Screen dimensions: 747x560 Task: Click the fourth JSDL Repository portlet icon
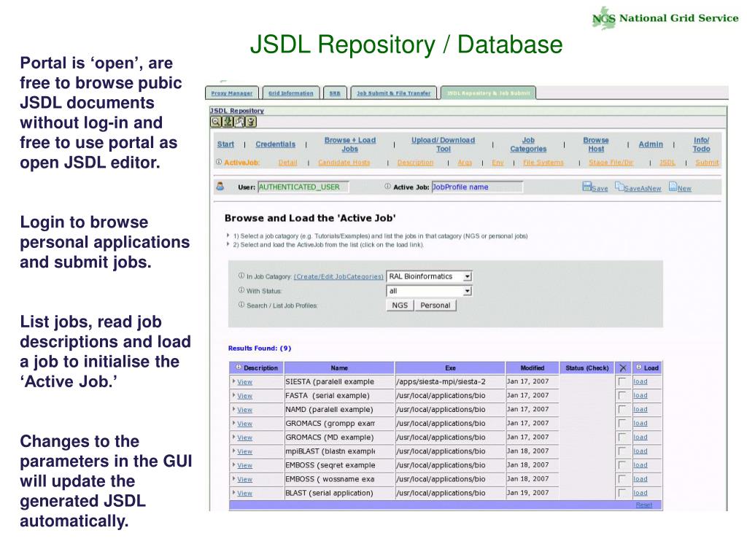click(x=251, y=122)
